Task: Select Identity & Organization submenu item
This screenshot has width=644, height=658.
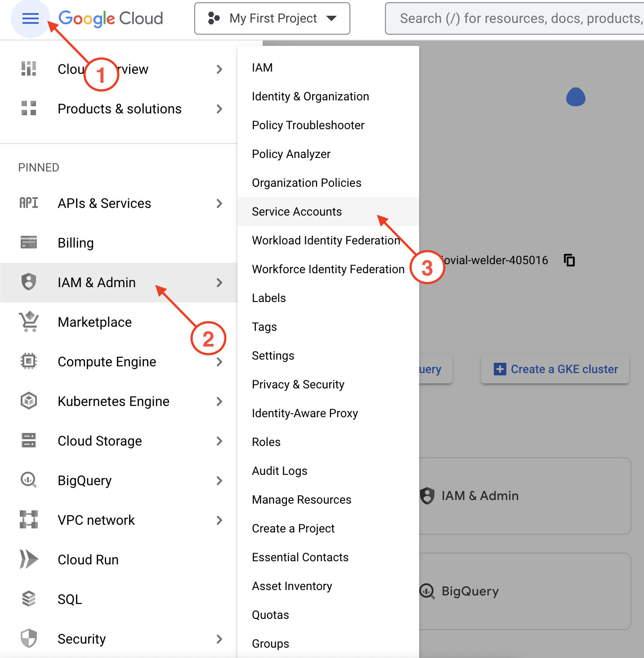Action: [328, 96]
